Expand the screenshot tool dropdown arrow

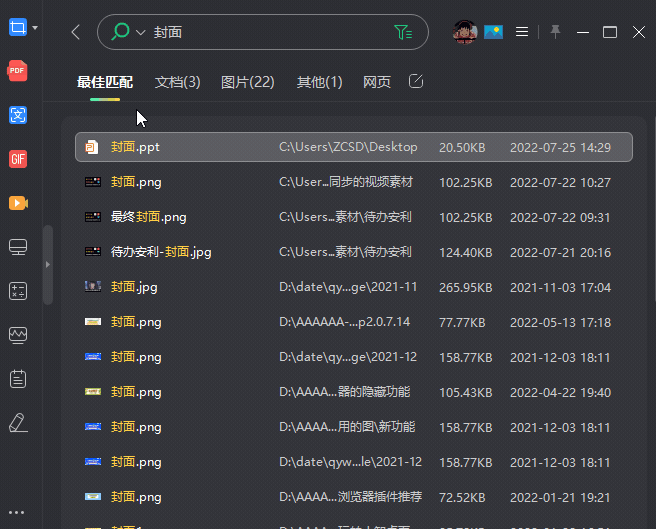35,28
